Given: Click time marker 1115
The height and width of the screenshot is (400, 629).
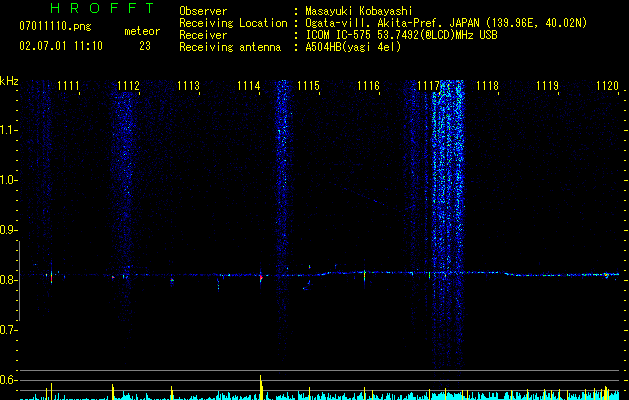Looking at the screenshot, I should tap(308, 86).
